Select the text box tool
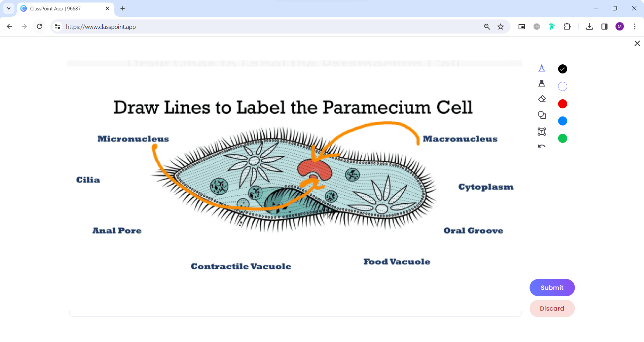Image resolution: width=644 pixels, height=342 pixels. 542,131
